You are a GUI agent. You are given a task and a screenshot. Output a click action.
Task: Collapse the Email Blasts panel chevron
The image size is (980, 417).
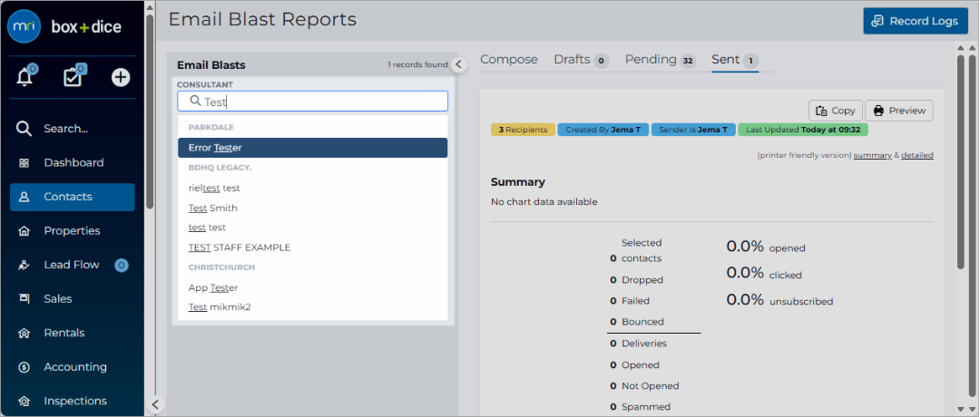click(459, 64)
